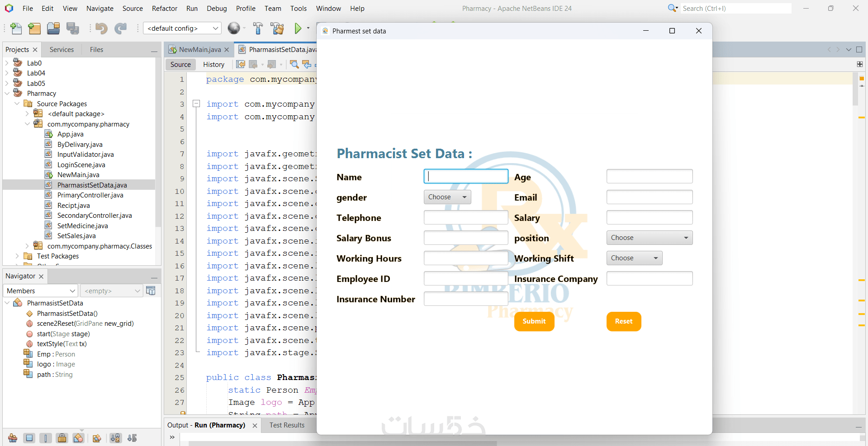Click the Search (Ctrl+I) box

click(736, 8)
